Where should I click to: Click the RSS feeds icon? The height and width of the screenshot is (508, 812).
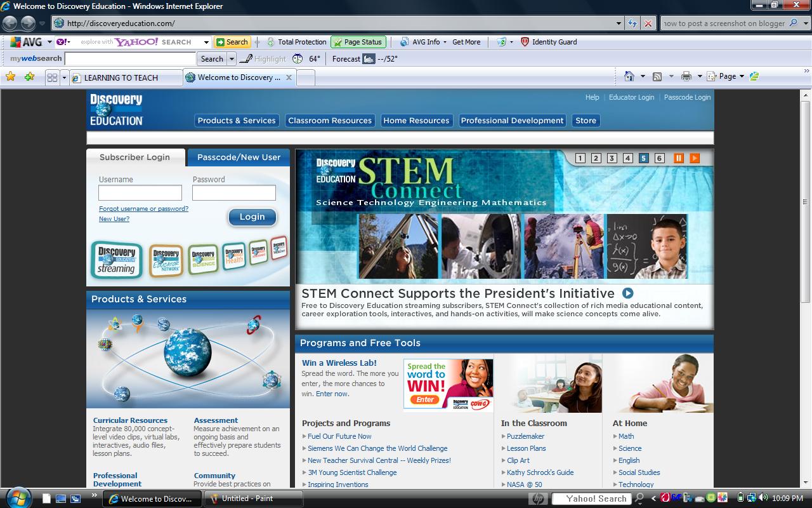tap(657, 76)
